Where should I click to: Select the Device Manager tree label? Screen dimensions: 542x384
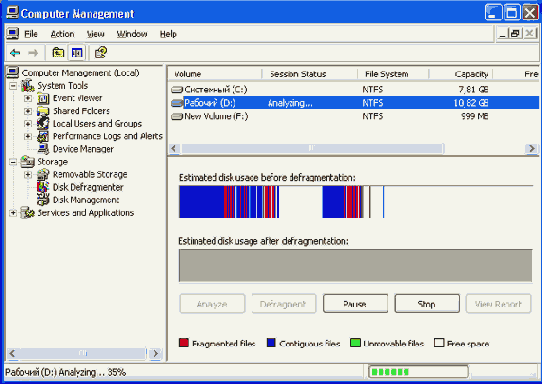coord(83,149)
